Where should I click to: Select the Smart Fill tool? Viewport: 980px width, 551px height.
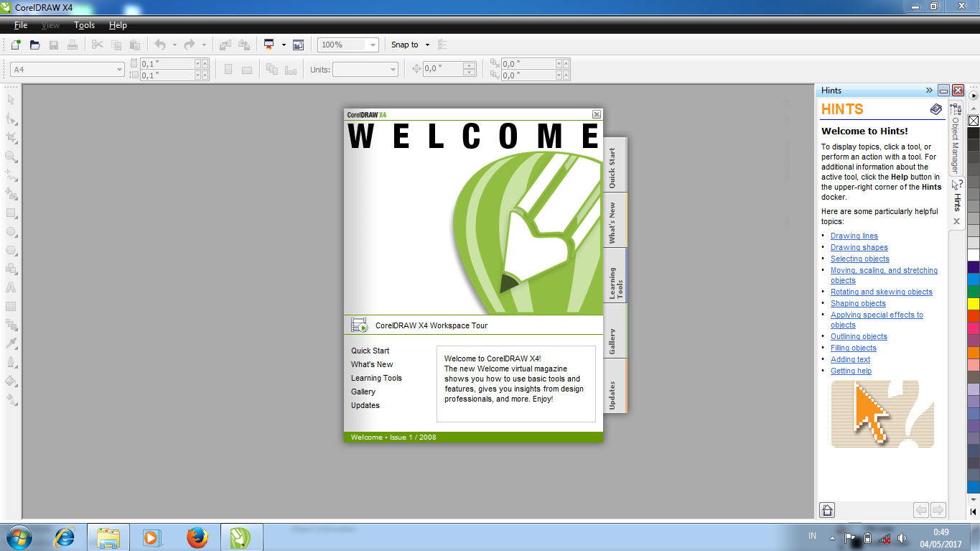pyautogui.click(x=11, y=193)
